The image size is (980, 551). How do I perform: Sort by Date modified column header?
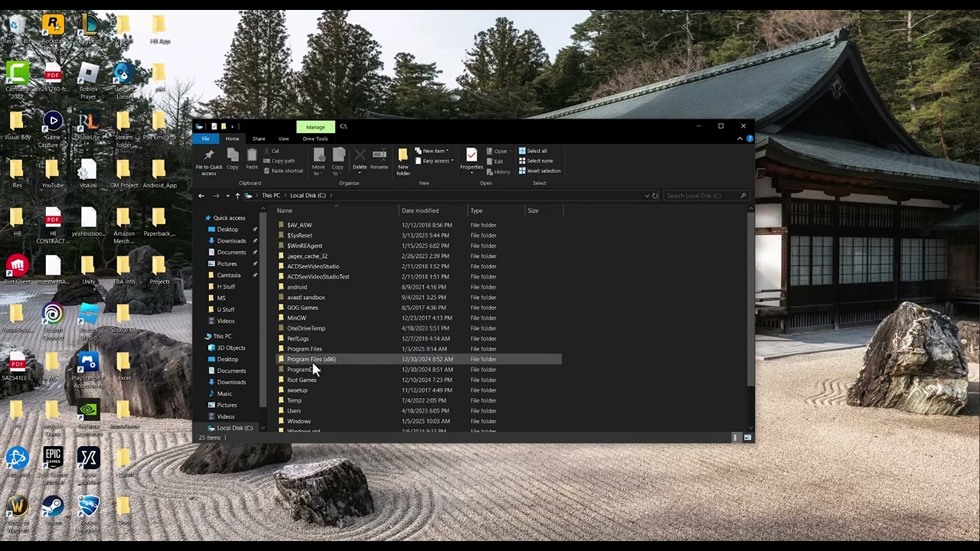[x=420, y=211]
